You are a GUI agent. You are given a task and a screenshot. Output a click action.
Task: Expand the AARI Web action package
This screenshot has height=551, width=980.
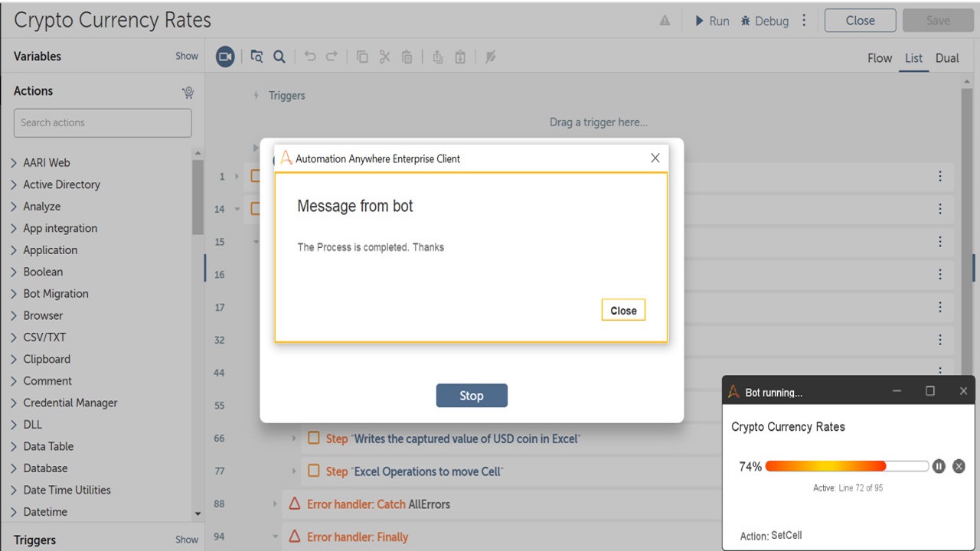pos(14,163)
